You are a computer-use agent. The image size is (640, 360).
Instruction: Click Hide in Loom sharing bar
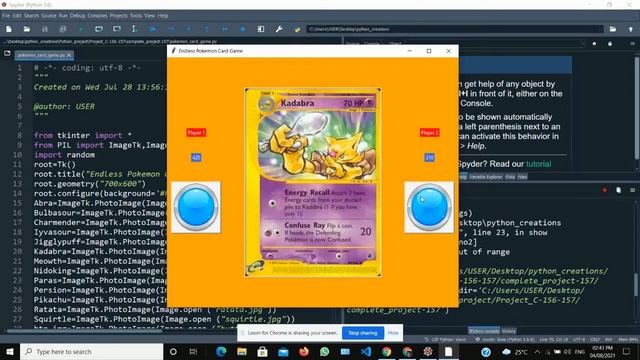[x=393, y=333]
